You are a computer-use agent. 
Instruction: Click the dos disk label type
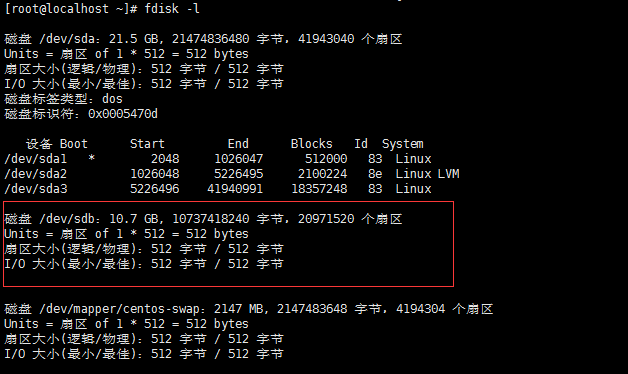click(x=112, y=99)
